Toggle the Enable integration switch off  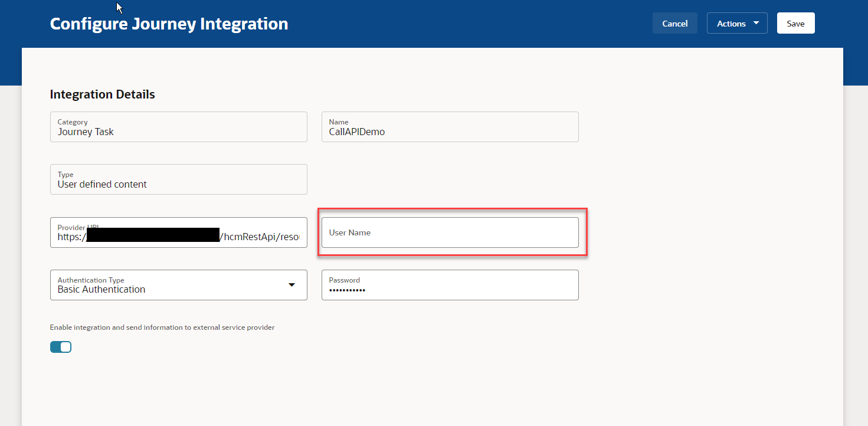61,347
